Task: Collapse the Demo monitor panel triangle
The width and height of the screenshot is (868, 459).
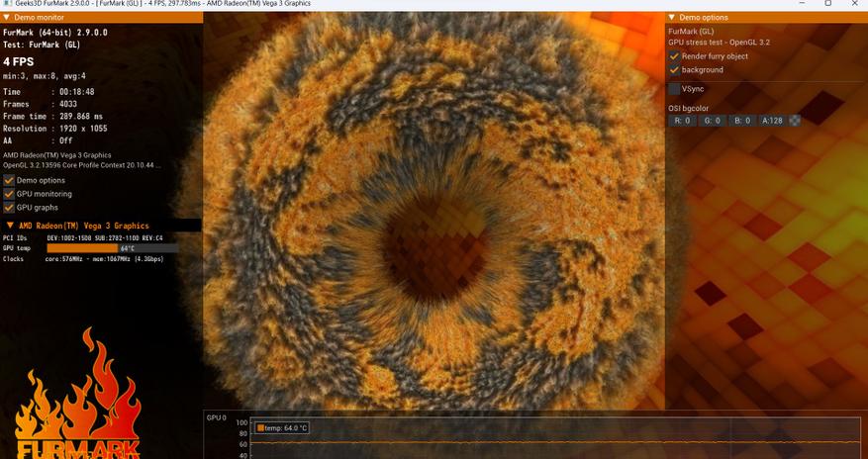Action: 7,18
